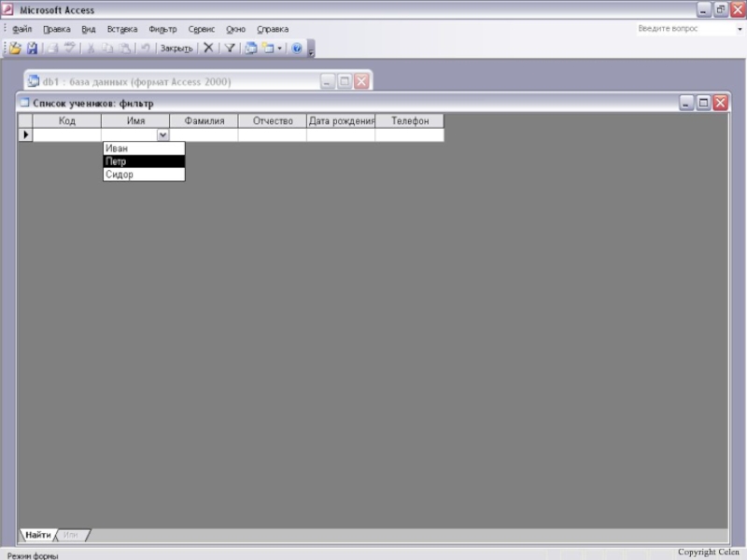
Task: Open the Правка menu
Action: click(57, 29)
